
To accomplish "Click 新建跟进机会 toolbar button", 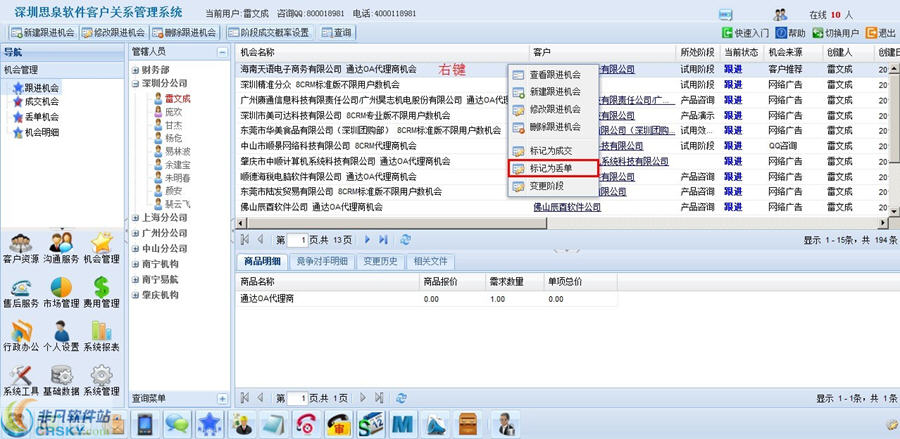I will (x=43, y=33).
